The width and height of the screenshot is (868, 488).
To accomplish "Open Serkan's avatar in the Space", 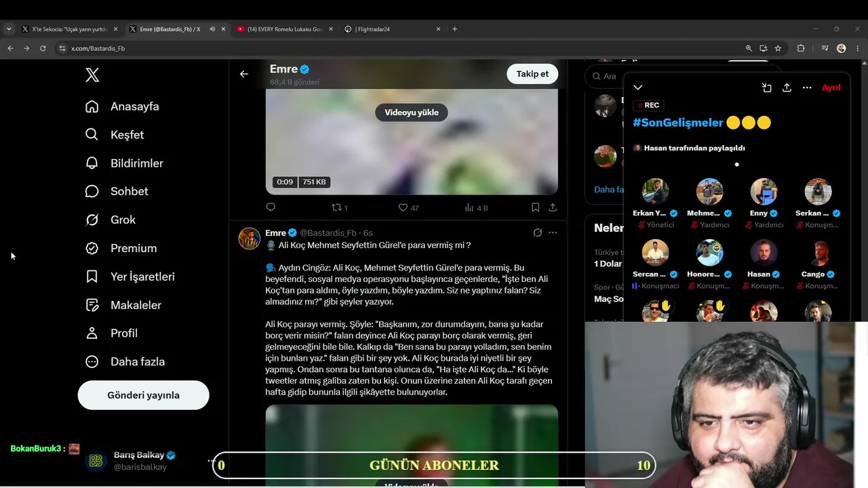I will (818, 192).
